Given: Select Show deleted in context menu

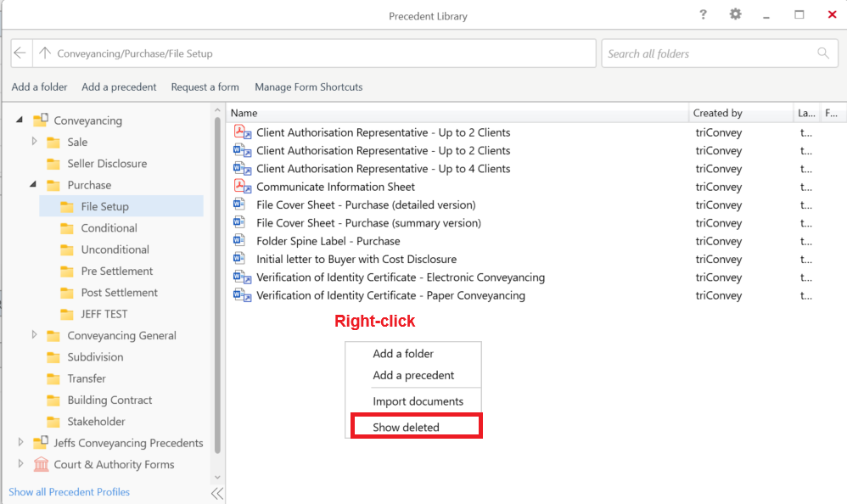Looking at the screenshot, I should pyautogui.click(x=406, y=427).
